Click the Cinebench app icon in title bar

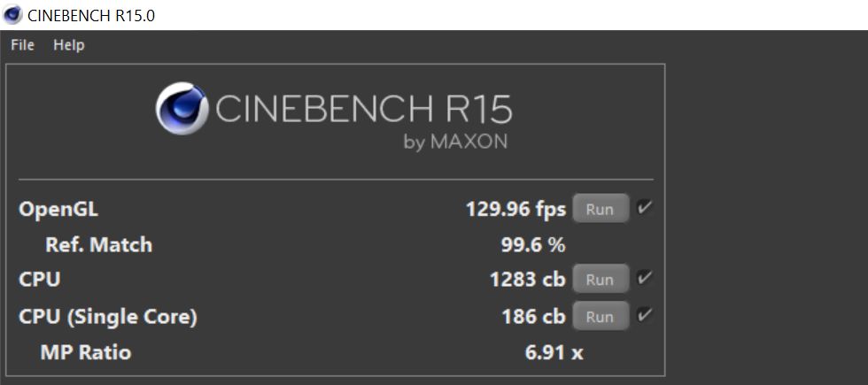(12, 15)
